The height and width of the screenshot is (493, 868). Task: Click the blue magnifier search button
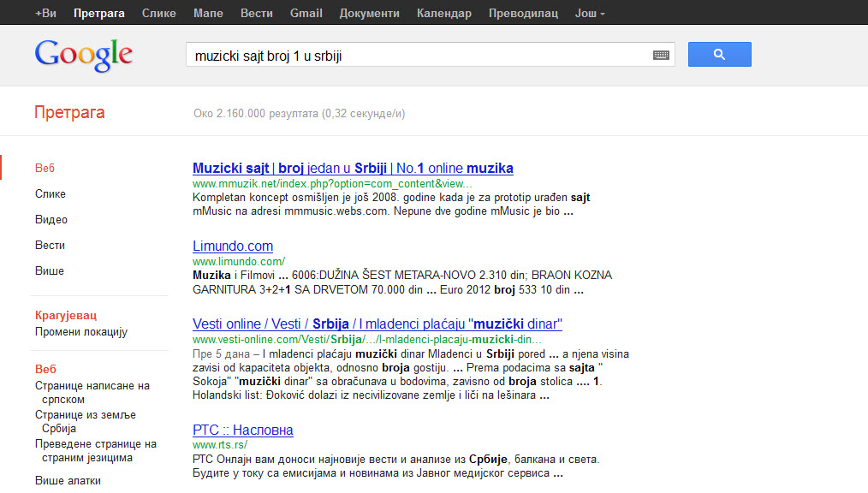720,54
